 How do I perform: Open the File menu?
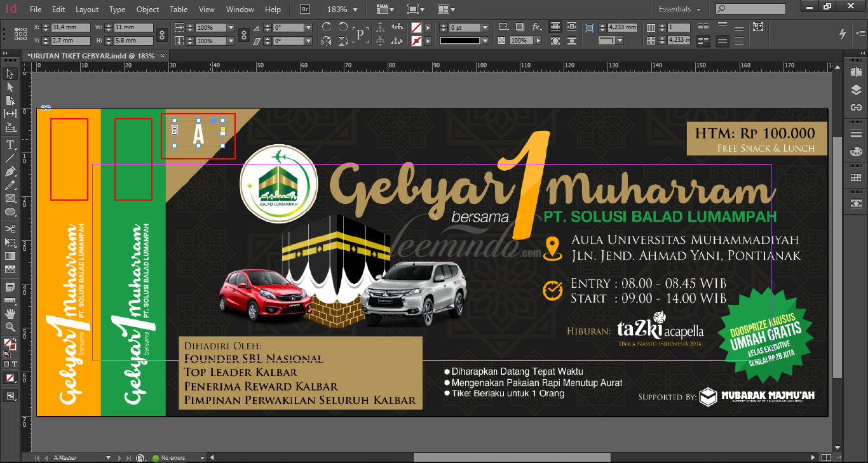(x=36, y=10)
